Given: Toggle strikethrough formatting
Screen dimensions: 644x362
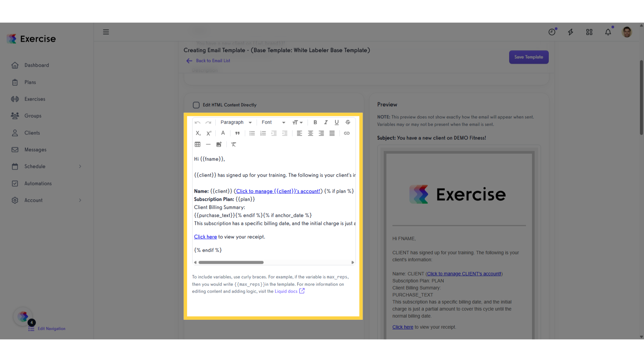Looking at the screenshot, I should click(348, 122).
